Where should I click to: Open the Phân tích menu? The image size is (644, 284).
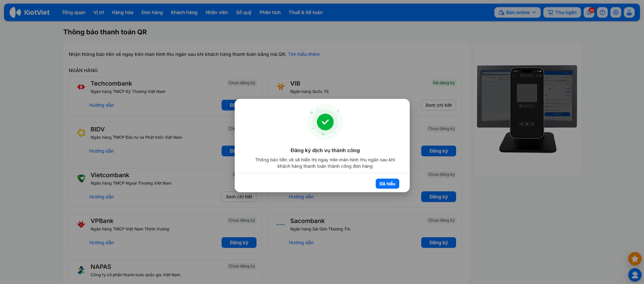[270, 12]
